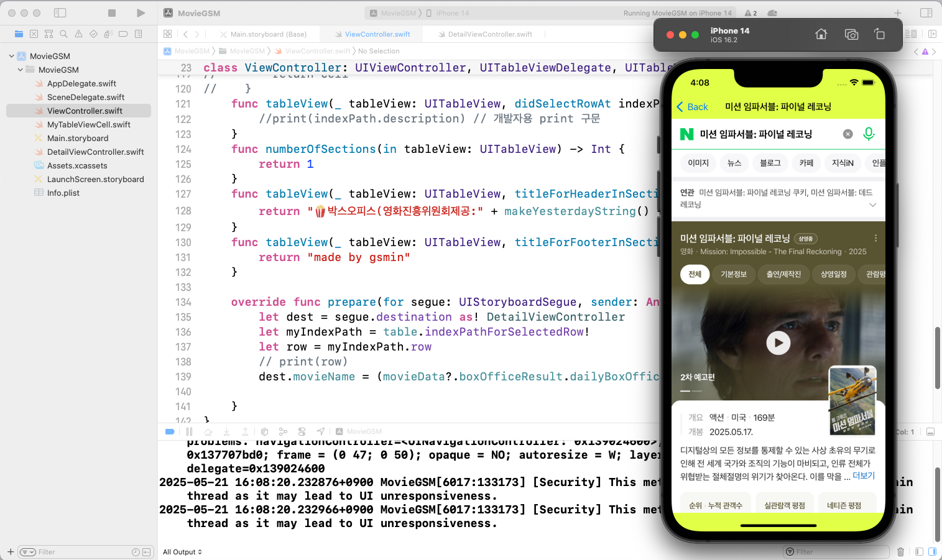Open the Breakpoint navigator
The image size is (942, 560).
pos(123,34)
